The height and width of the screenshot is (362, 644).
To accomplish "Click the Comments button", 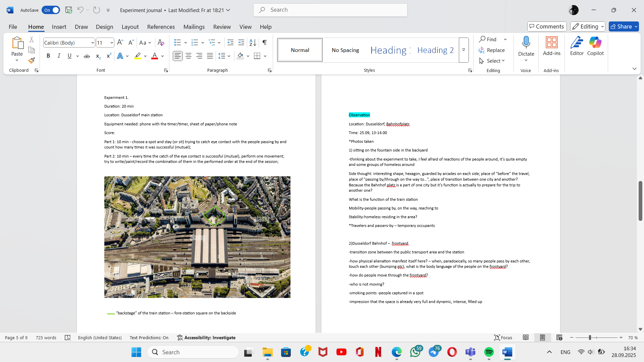I will pos(547,26).
